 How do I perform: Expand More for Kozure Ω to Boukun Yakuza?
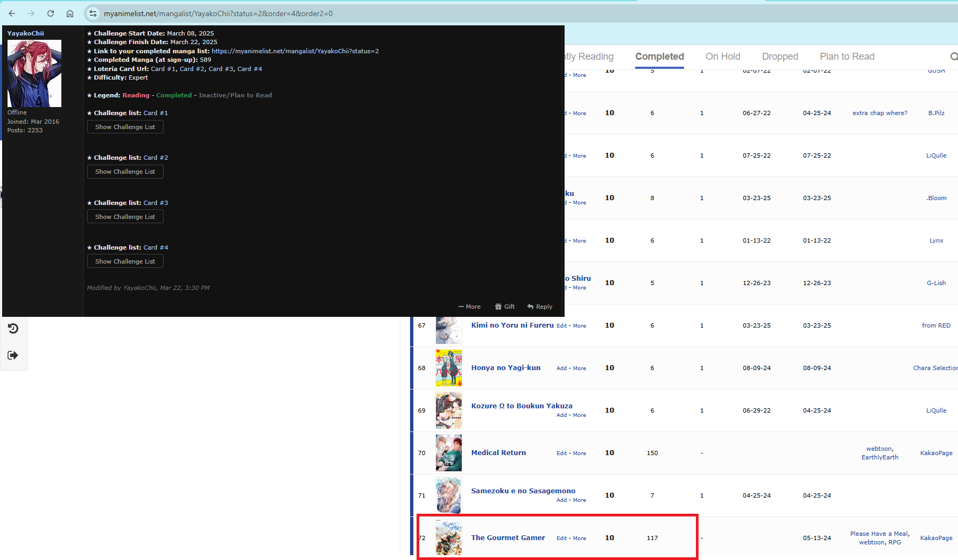point(580,415)
